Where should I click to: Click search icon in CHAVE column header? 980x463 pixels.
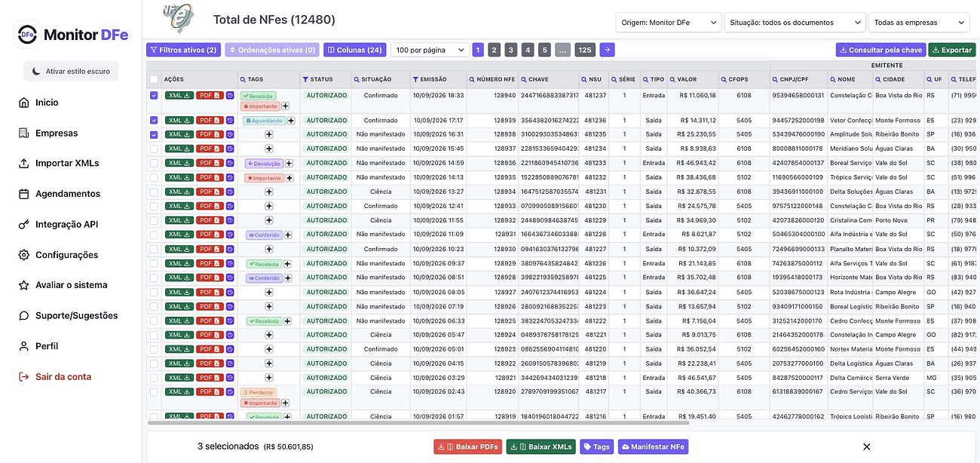pos(523,79)
